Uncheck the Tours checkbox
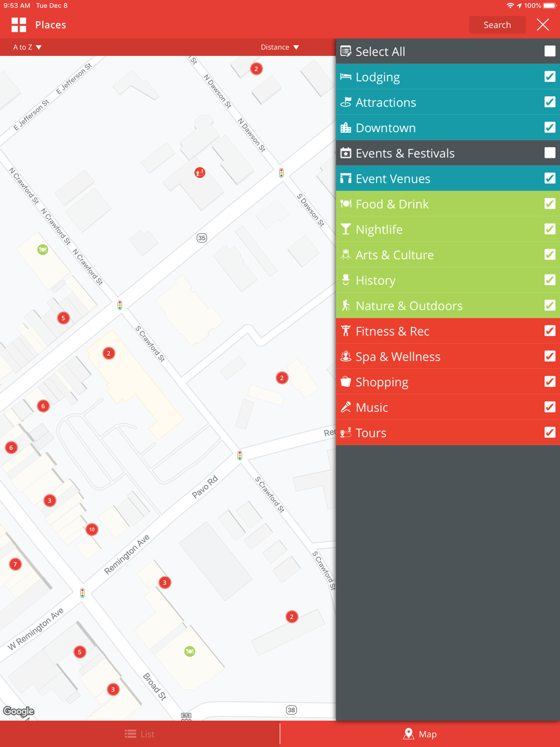 click(550, 432)
